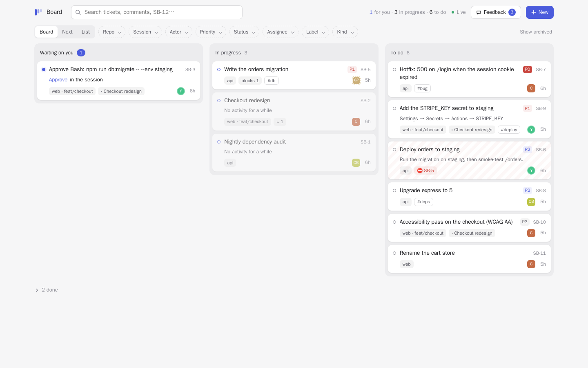The width and height of the screenshot is (588, 368).
Task: Click the search tickets input field
Action: (157, 12)
